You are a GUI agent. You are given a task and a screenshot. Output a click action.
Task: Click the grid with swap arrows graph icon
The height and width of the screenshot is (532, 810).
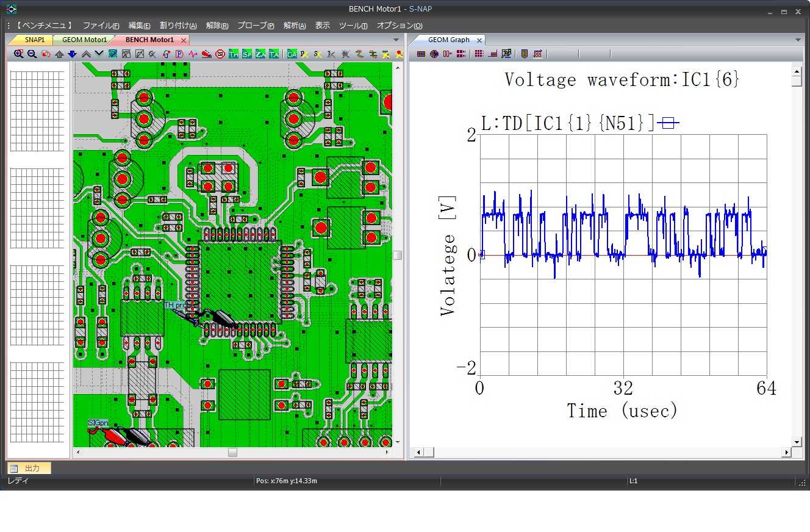point(537,54)
